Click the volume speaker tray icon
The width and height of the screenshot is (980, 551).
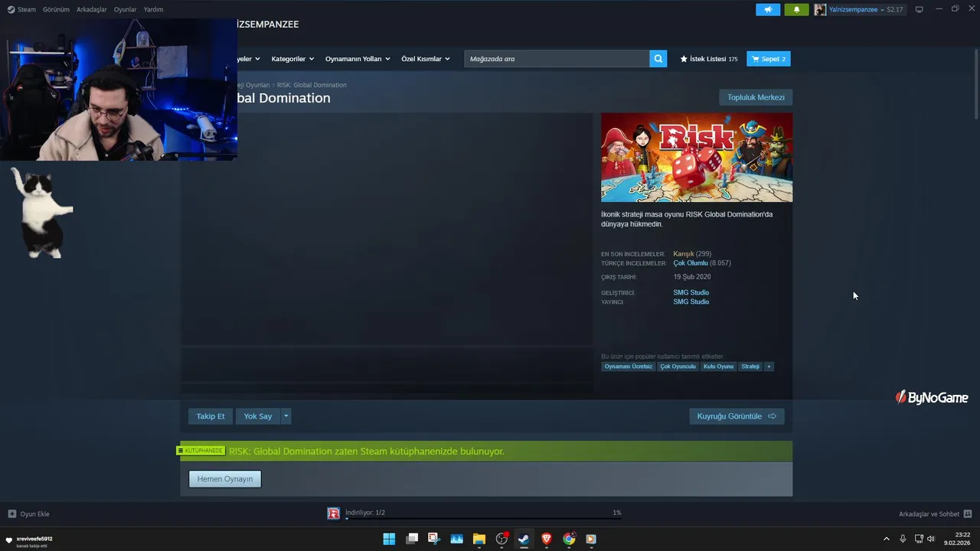pyautogui.click(x=931, y=539)
